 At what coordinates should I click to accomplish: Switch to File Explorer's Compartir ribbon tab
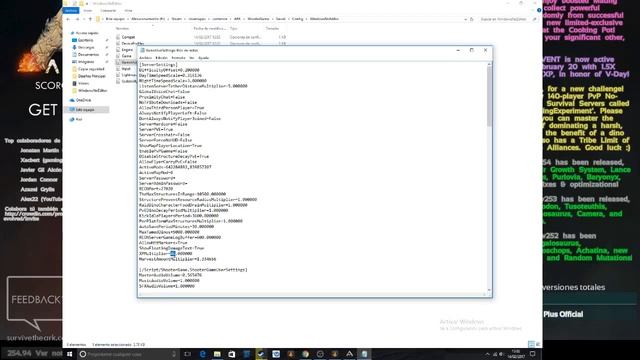(x=108, y=11)
